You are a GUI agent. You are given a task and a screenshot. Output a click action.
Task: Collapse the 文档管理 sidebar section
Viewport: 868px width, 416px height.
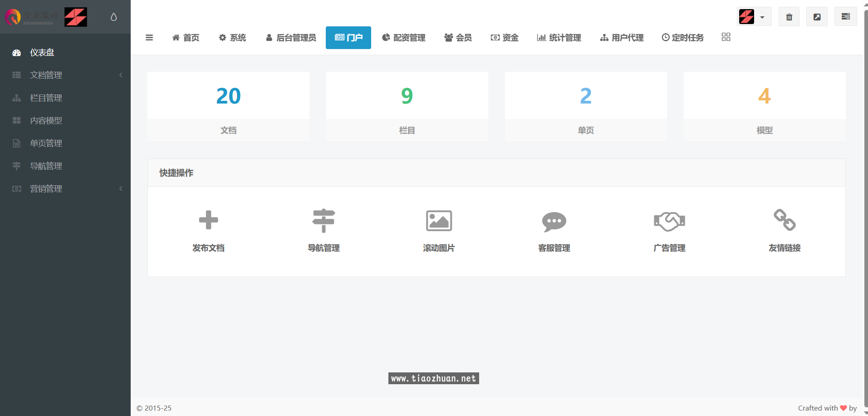[x=120, y=75]
